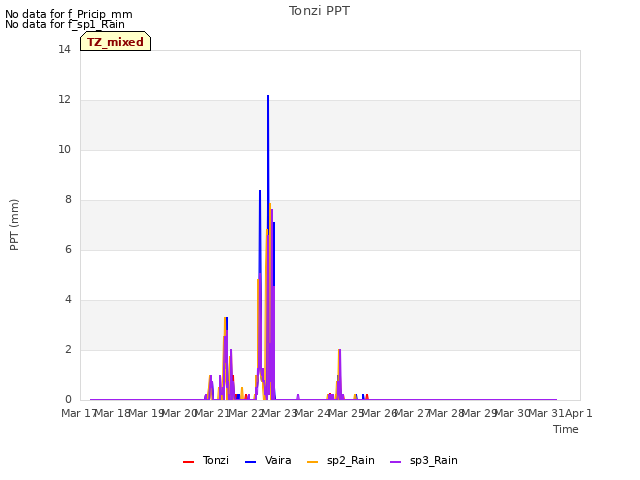Click the Mar 25 x-axis tick label
Image resolution: width=640 pixels, height=480 pixels.
click(346, 413)
